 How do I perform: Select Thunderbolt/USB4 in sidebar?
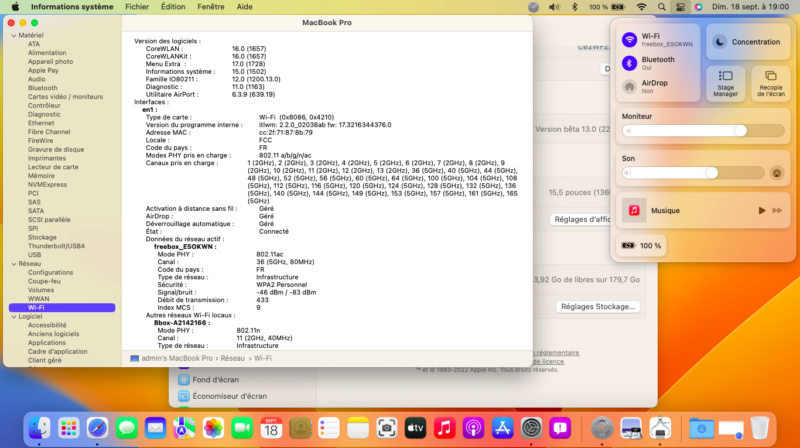coord(56,246)
